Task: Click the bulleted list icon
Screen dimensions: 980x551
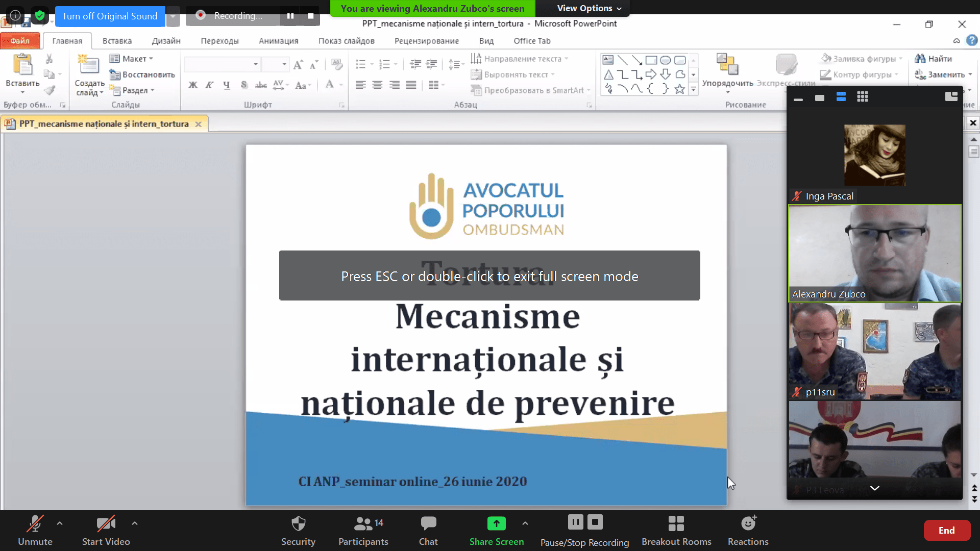Action: (x=361, y=64)
